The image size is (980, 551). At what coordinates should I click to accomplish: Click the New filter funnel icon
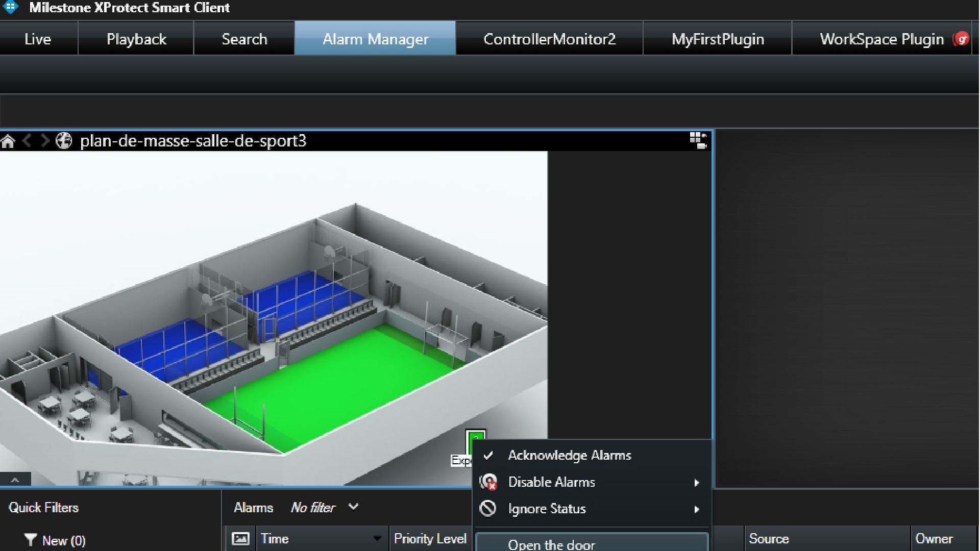coord(30,540)
